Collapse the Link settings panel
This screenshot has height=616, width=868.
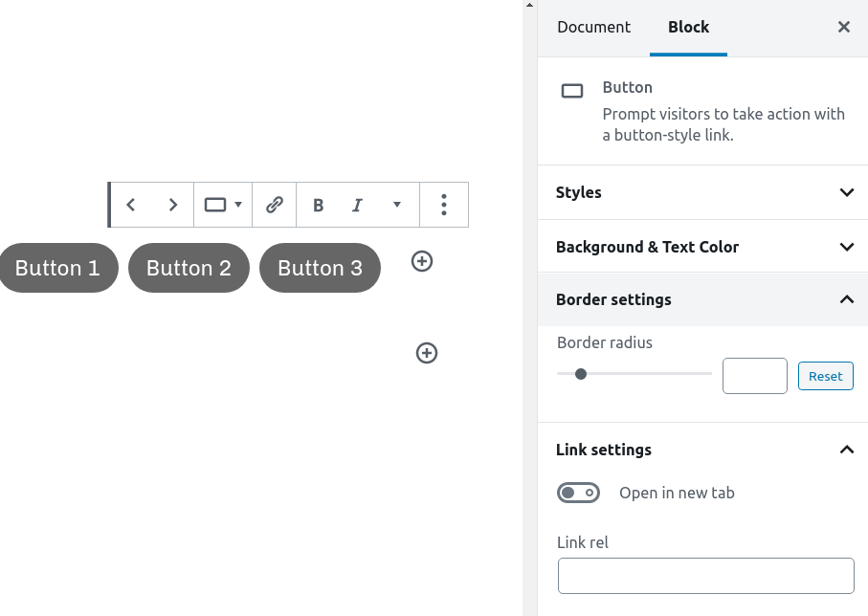(702, 450)
